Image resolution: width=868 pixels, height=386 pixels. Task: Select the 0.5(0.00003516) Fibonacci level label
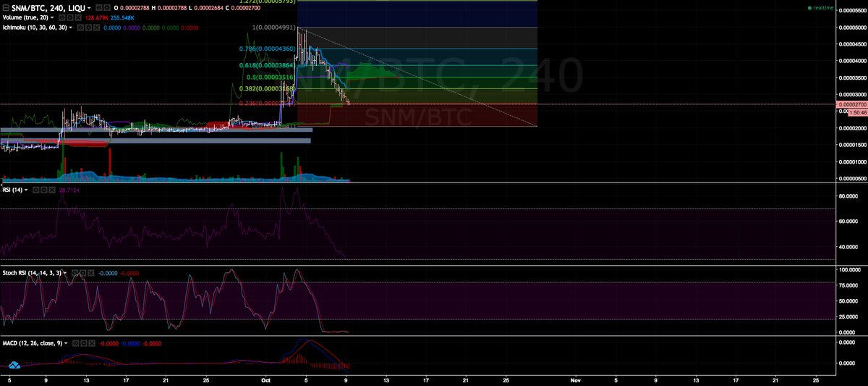(269, 77)
